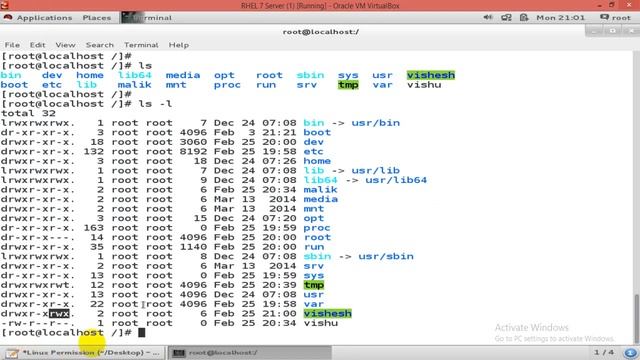Click 'usr/lib64' symlink target text

point(396,180)
